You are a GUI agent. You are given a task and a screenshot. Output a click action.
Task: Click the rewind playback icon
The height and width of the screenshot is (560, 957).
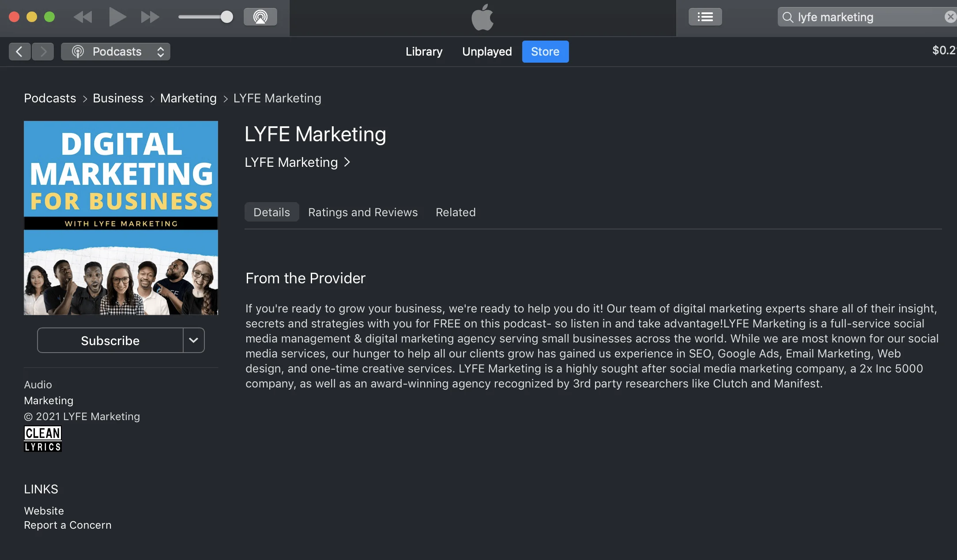pyautogui.click(x=83, y=17)
